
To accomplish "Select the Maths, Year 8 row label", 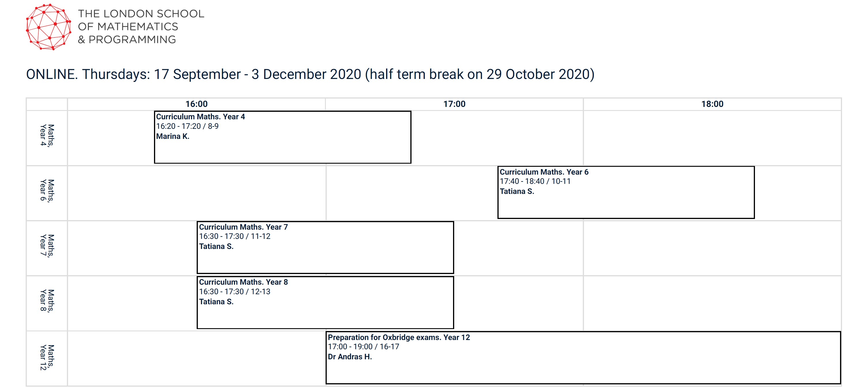I will tap(47, 301).
